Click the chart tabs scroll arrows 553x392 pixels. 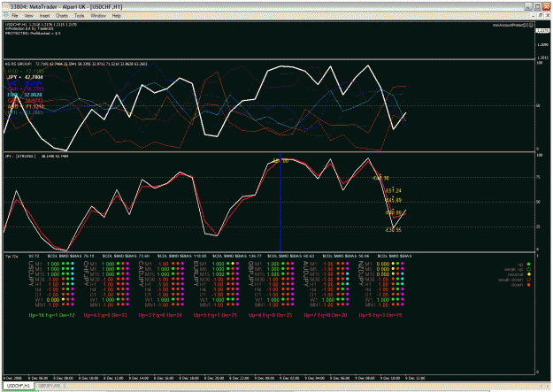point(545,386)
